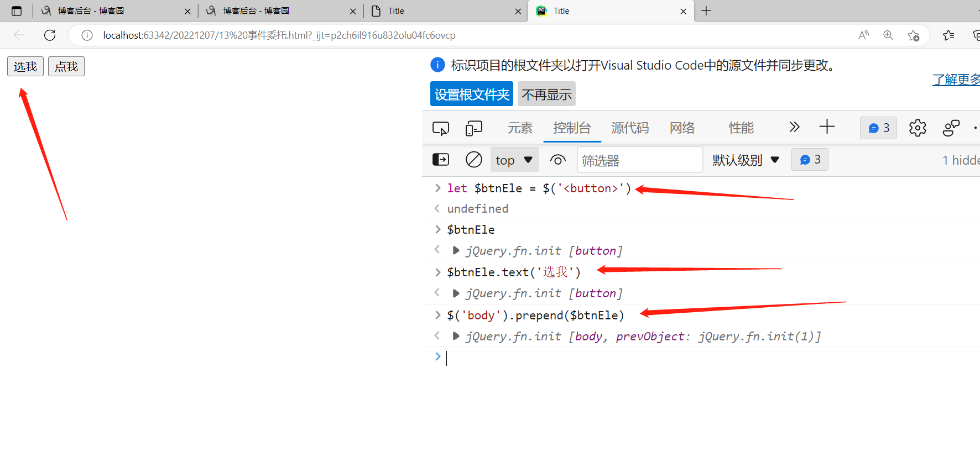Switch to the 网络 tab
The height and width of the screenshot is (468, 980).
point(682,128)
